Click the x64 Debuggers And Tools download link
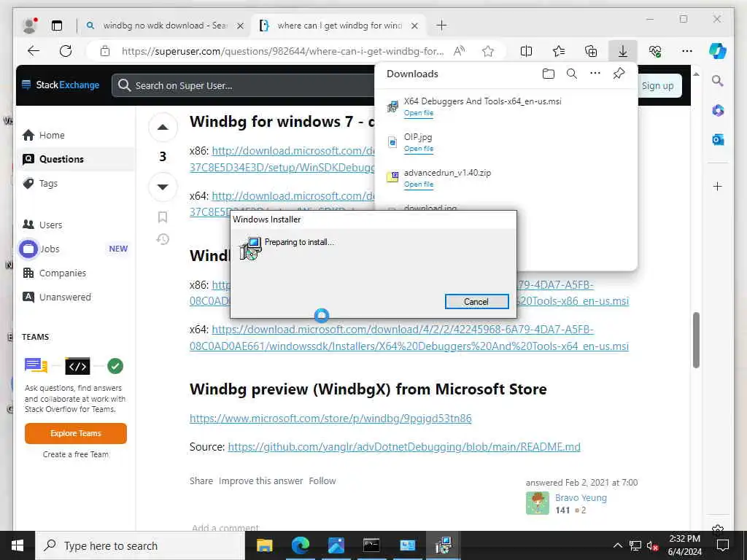Viewport: 747px width, 560px height. click(409, 338)
